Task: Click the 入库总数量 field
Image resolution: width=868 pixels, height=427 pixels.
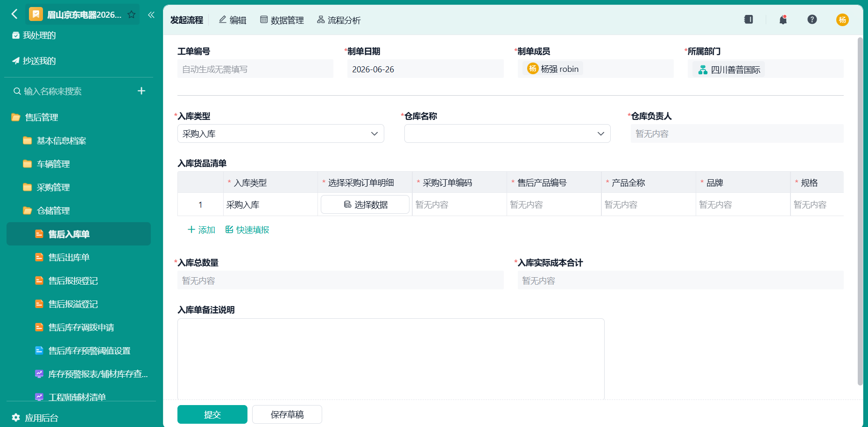Action: point(340,280)
